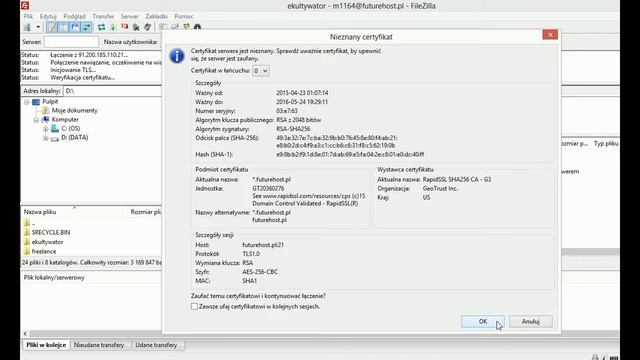Click the Anuluj button
Viewport: 640px width, 360px height.
pyautogui.click(x=531, y=322)
